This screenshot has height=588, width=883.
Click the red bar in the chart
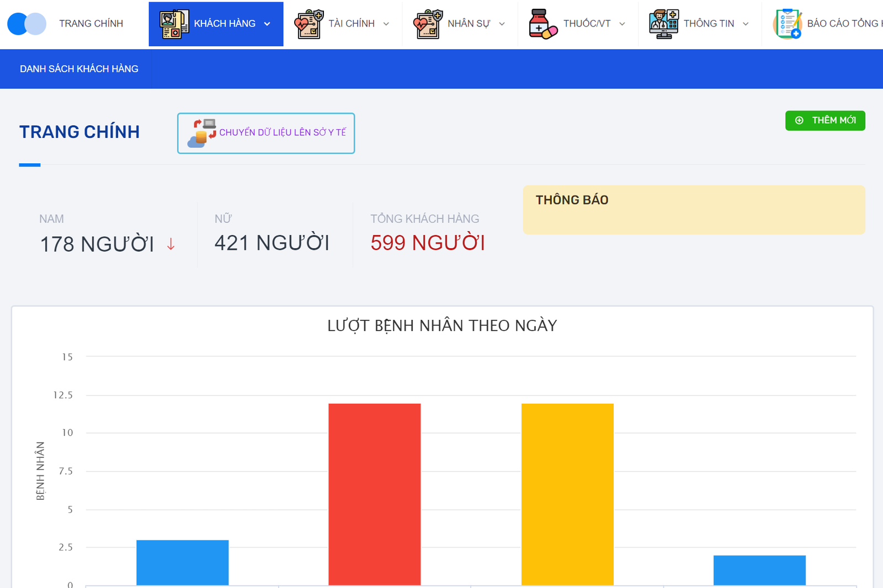374,494
